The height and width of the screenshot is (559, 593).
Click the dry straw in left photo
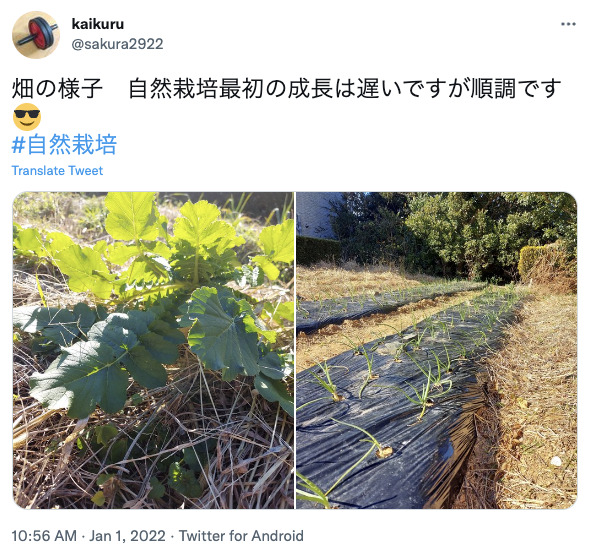pos(151,461)
